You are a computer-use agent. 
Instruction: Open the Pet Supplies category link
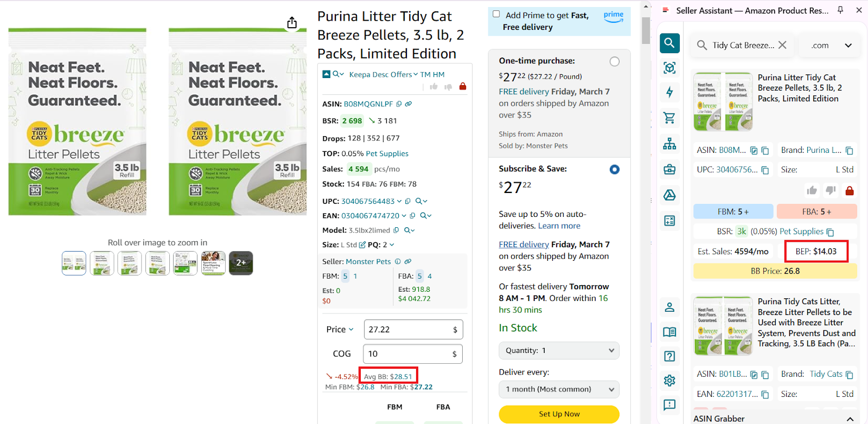click(x=387, y=153)
